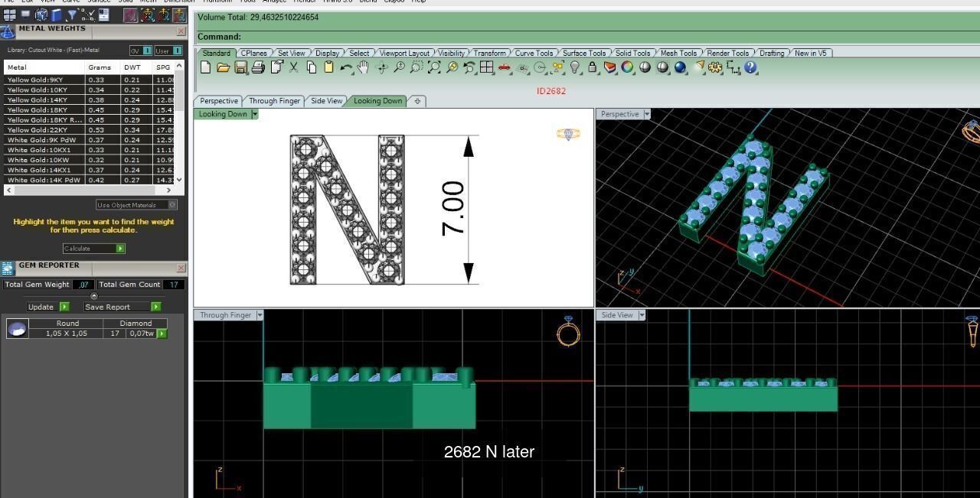This screenshot has width=980, height=498.
Task: Click the Paste clipboard icon
Action: (328, 67)
